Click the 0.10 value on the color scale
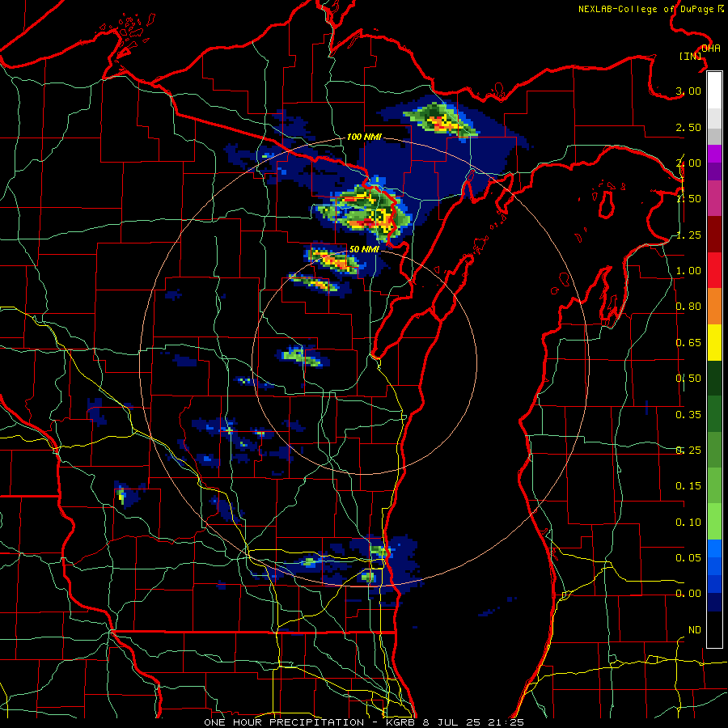This screenshot has height=728, width=728. (x=688, y=523)
